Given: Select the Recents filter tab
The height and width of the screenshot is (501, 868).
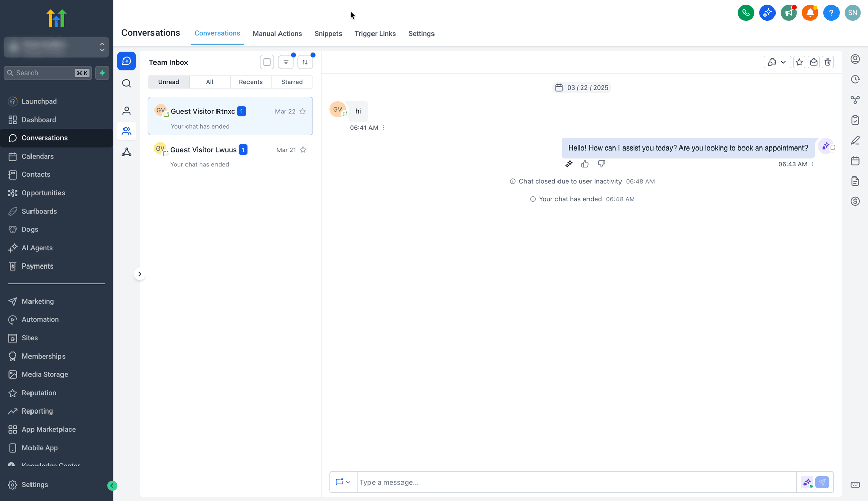Looking at the screenshot, I should (251, 82).
